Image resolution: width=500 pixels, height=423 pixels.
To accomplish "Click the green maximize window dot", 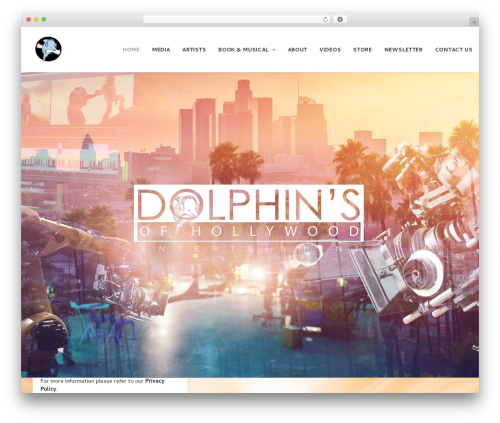I will point(44,20).
